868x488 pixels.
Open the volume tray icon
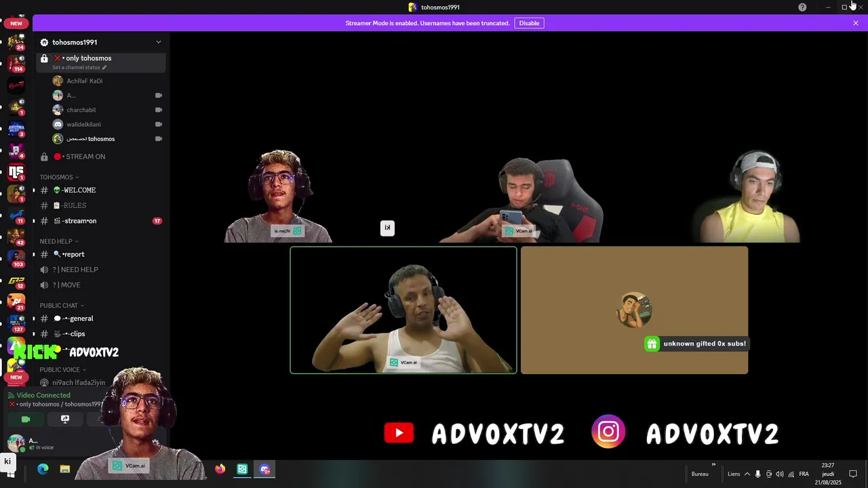779,474
